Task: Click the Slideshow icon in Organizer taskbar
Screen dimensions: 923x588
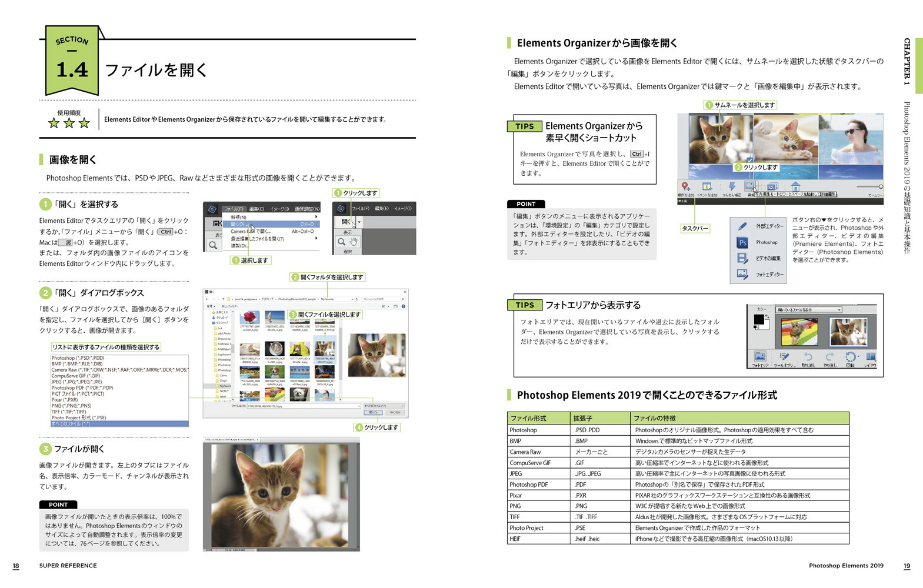Action: (772, 186)
